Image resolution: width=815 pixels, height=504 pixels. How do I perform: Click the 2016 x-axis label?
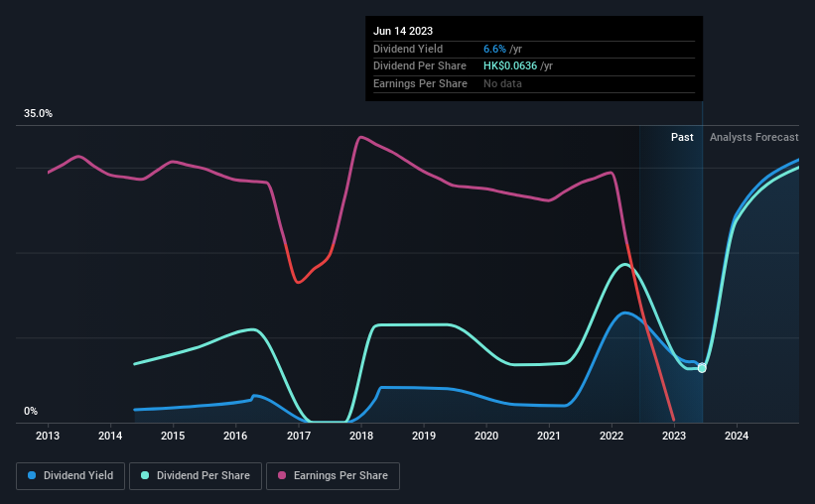click(235, 436)
